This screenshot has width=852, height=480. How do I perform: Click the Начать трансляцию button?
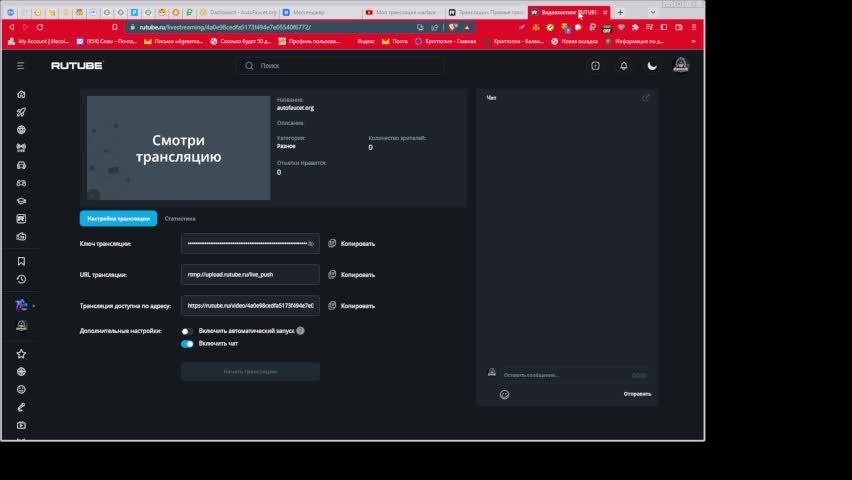[250, 372]
